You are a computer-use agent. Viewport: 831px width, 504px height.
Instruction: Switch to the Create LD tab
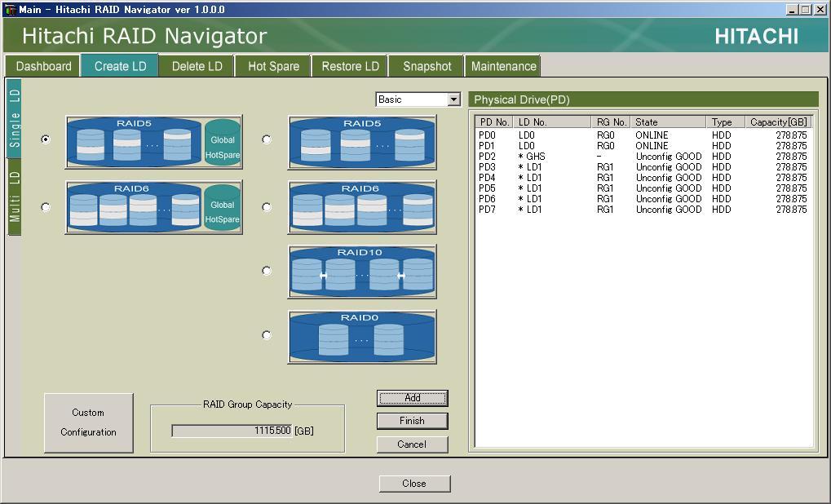tap(121, 66)
